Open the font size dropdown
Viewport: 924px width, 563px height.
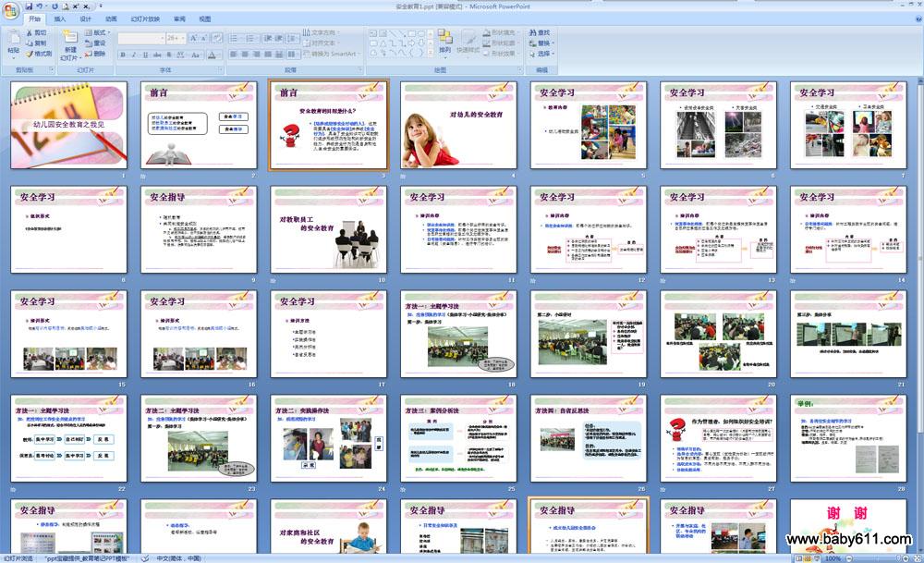tap(184, 38)
